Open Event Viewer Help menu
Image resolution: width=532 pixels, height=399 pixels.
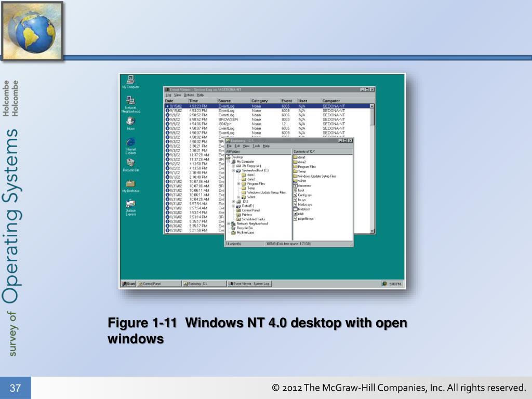tap(201, 96)
